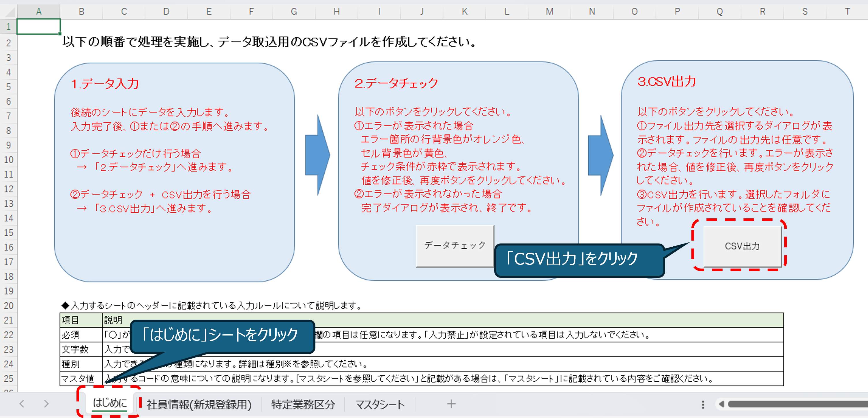Open the マスタシート sheet tab
The width and height of the screenshot is (868, 418).
(x=380, y=404)
